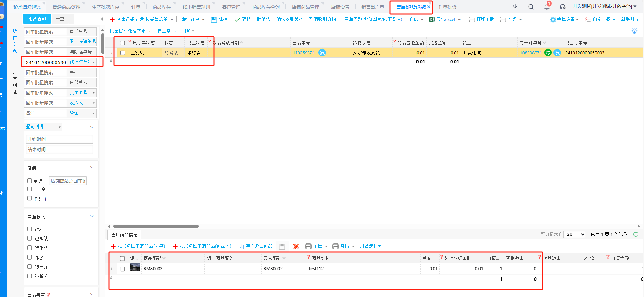Switch to 商品库存 tab
This screenshot has height=297, width=644.
point(162,7)
